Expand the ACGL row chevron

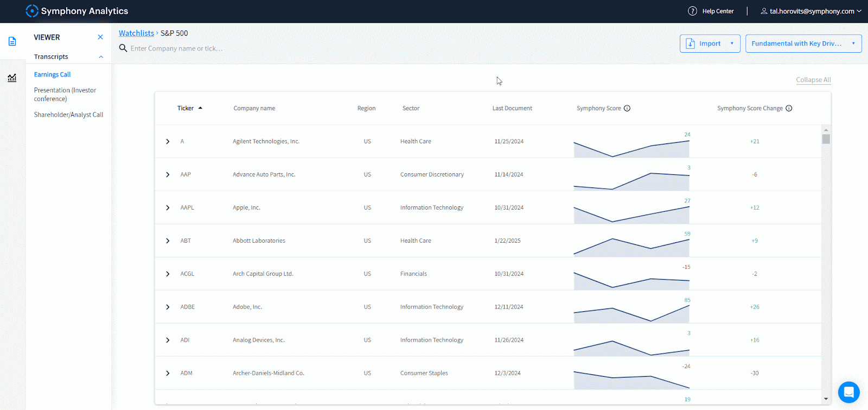pos(168,274)
